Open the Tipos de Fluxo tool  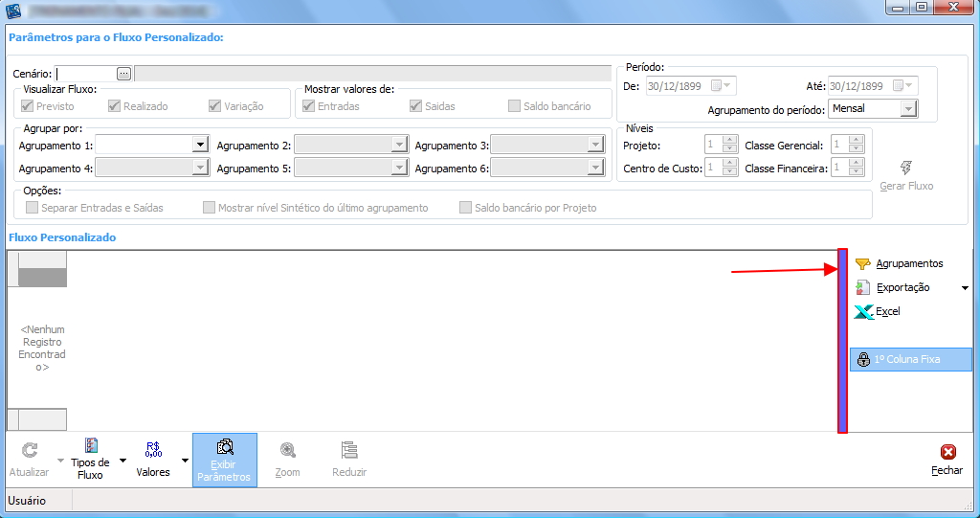point(91,447)
